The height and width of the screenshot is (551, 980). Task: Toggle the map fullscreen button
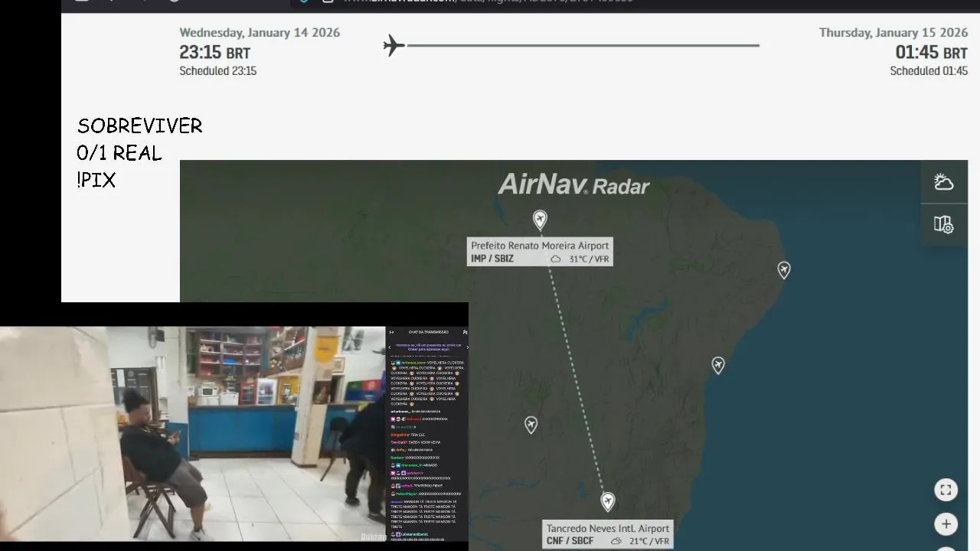click(946, 490)
